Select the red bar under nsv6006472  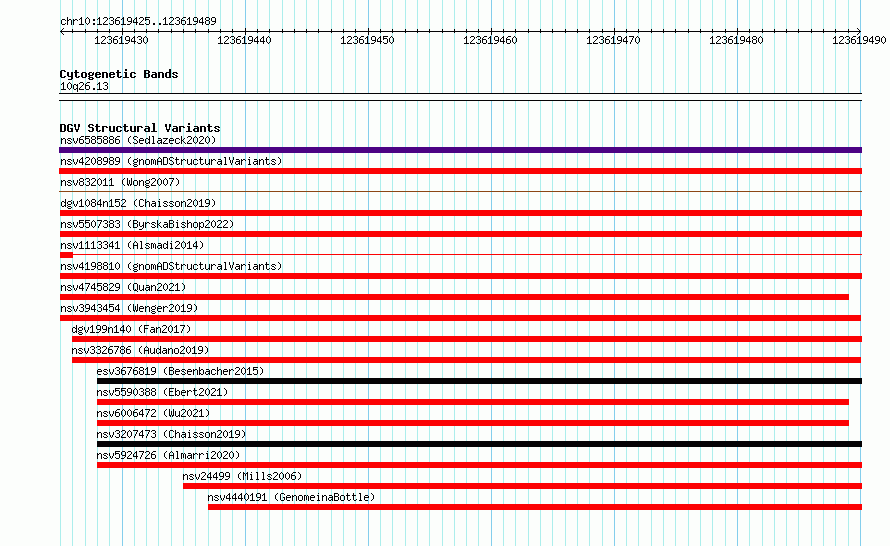473,423
